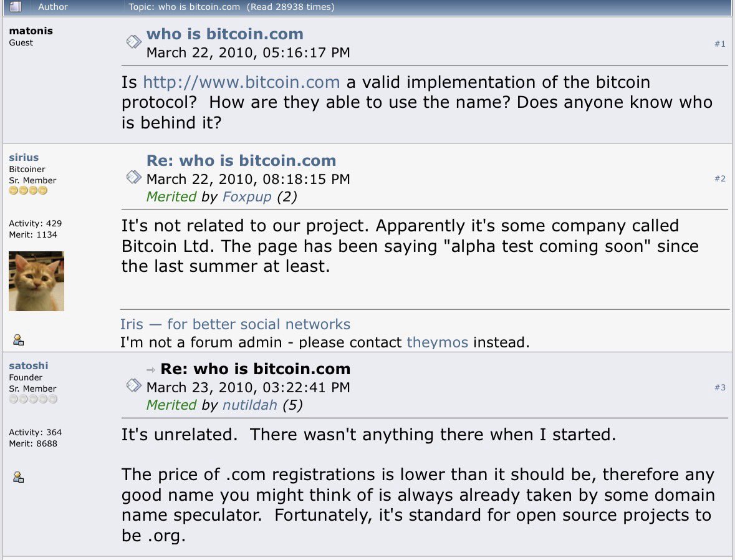
Task: Open sirius 'Re: who is bitcoin.com' title
Action: [241, 160]
